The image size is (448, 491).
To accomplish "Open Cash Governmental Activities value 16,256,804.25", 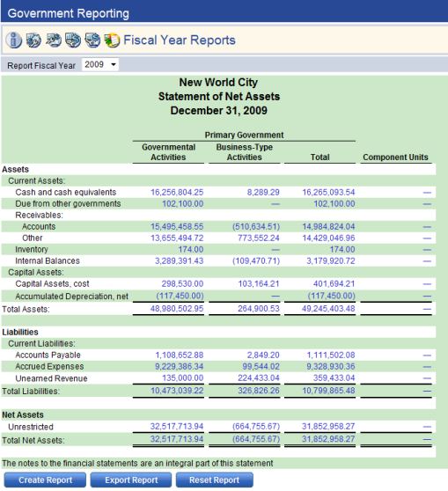I will pos(177,193).
